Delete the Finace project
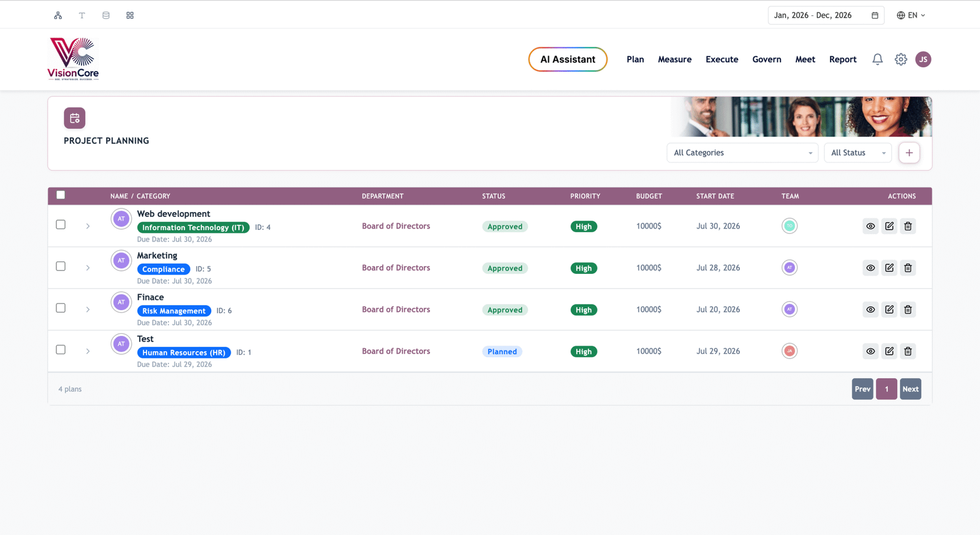This screenshot has height=535, width=980. click(x=908, y=309)
